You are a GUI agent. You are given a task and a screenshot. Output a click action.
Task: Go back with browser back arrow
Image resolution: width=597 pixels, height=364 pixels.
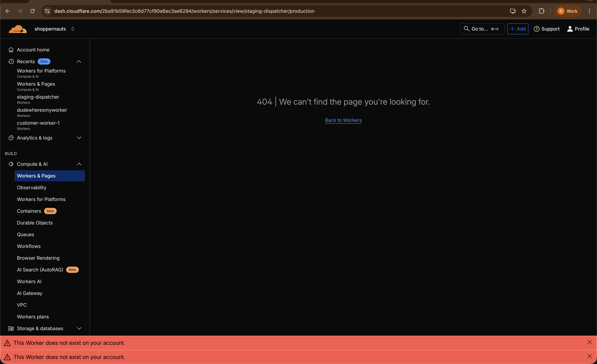point(8,11)
